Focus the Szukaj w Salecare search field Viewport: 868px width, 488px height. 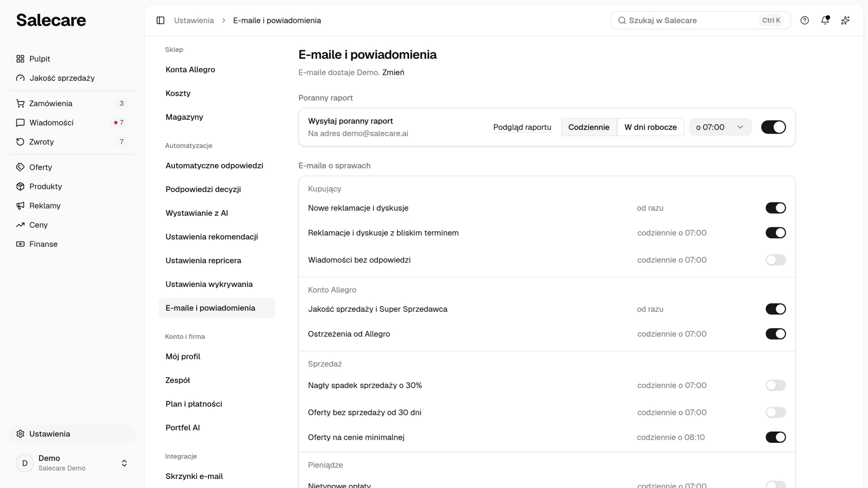point(700,20)
